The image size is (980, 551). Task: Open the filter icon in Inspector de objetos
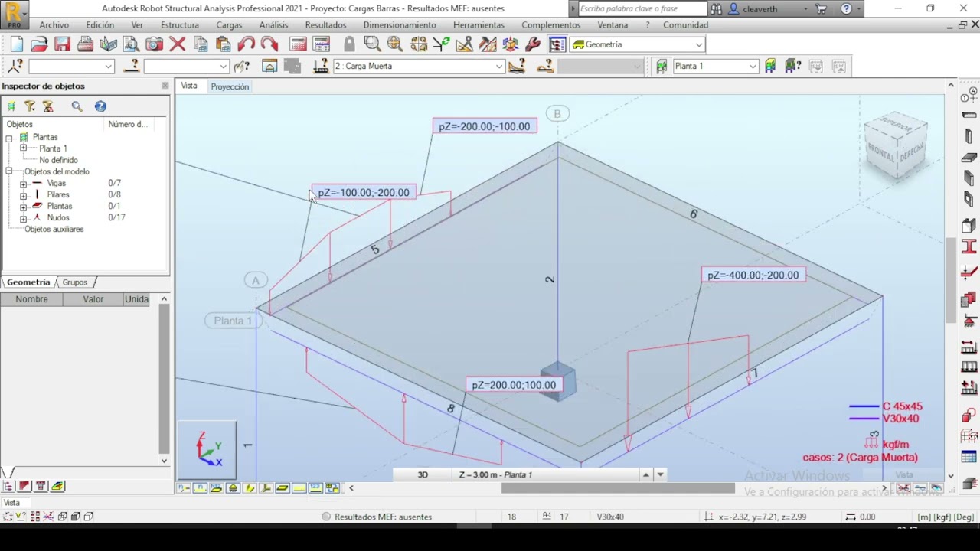click(30, 106)
